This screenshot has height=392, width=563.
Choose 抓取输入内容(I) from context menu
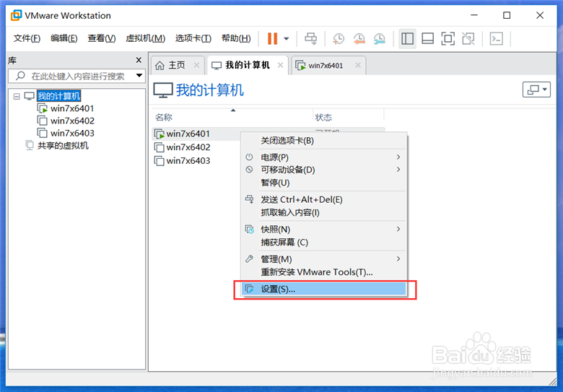point(324,212)
